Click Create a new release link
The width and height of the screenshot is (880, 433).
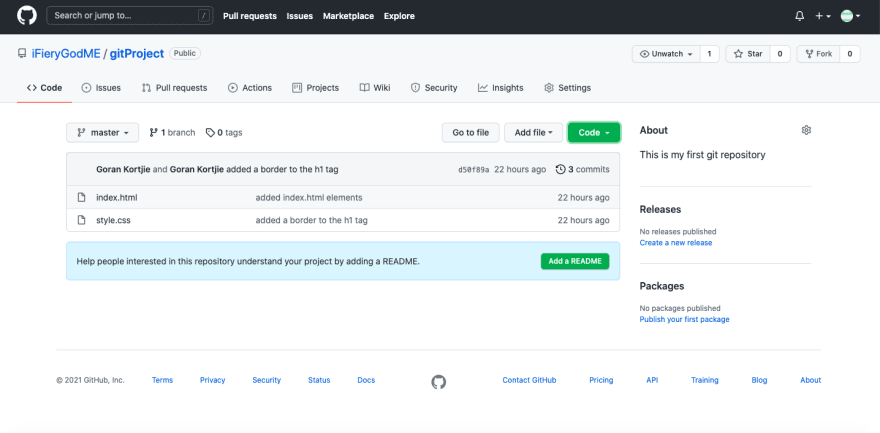tap(676, 243)
